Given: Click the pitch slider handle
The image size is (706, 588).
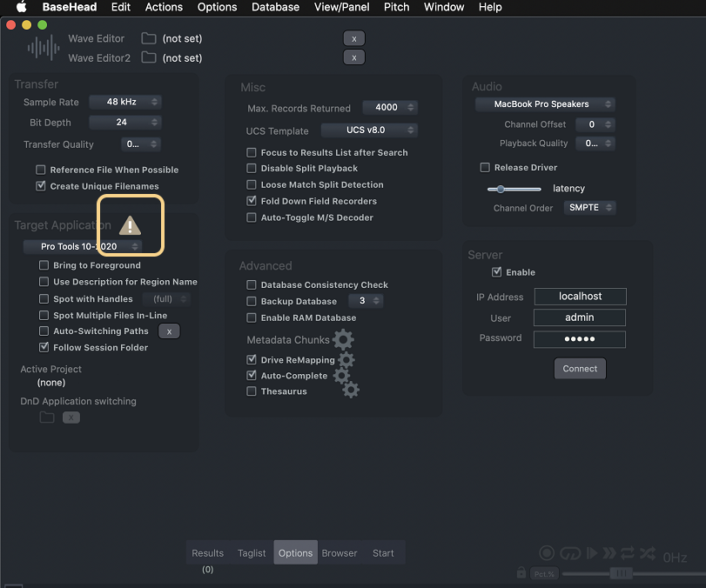Looking at the screenshot, I should pyautogui.click(x=621, y=573).
